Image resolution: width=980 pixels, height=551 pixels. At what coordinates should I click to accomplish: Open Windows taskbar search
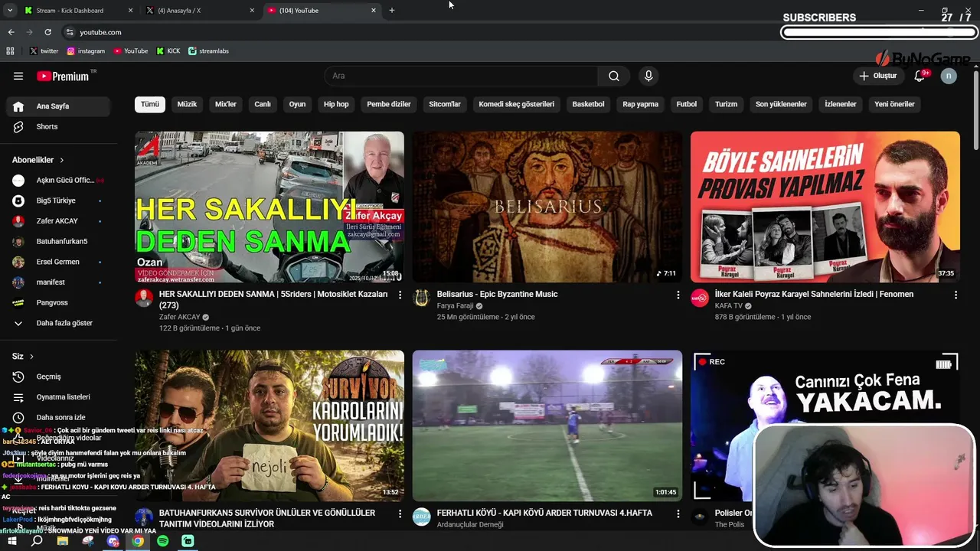click(37, 541)
